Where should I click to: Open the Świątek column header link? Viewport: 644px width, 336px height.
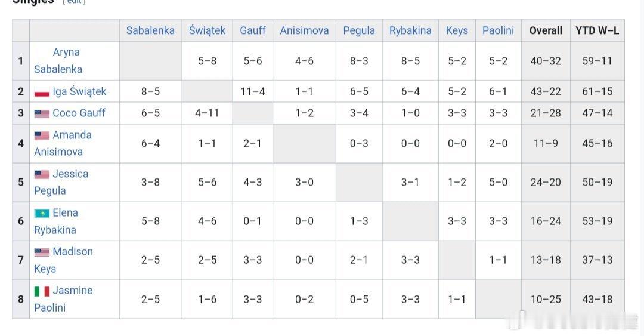pos(207,30)
